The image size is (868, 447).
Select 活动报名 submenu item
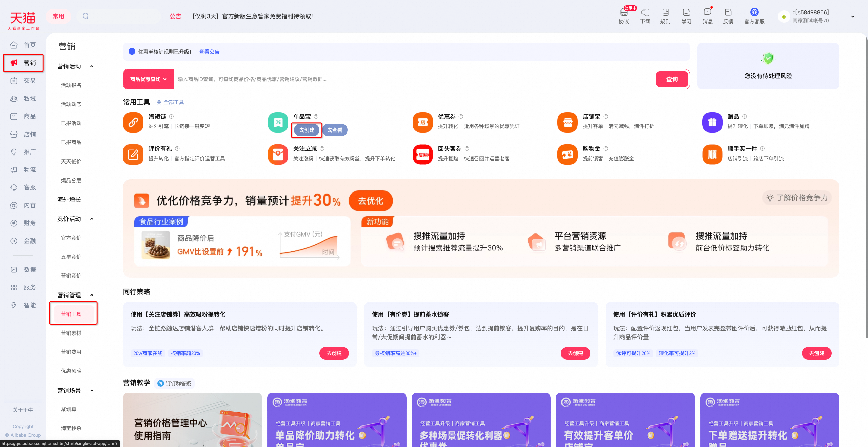(x=71, y=85)
